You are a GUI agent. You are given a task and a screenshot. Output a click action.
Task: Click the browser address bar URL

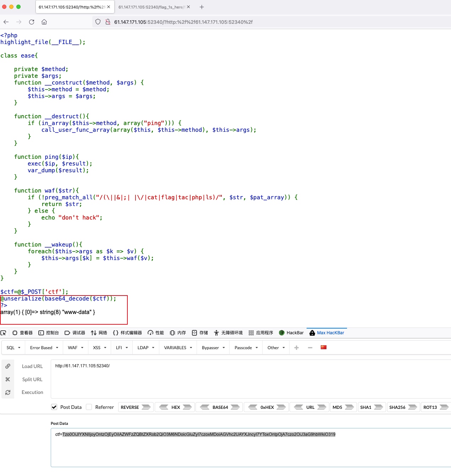click(x=183, y=22)
